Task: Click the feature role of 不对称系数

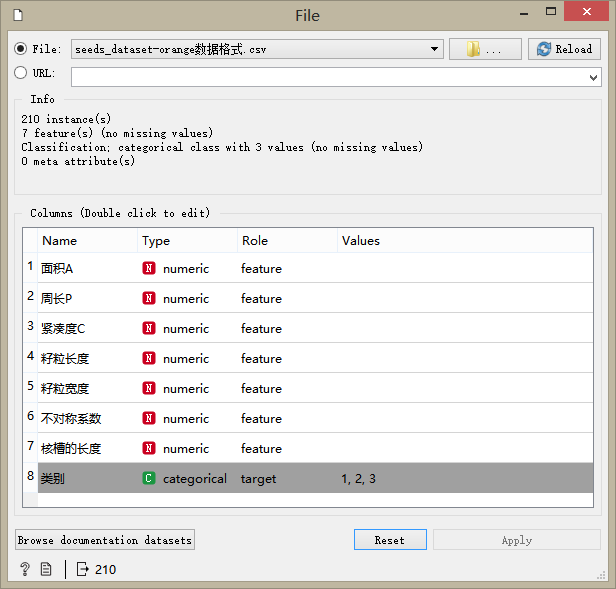Action: [x=261, y=418]
